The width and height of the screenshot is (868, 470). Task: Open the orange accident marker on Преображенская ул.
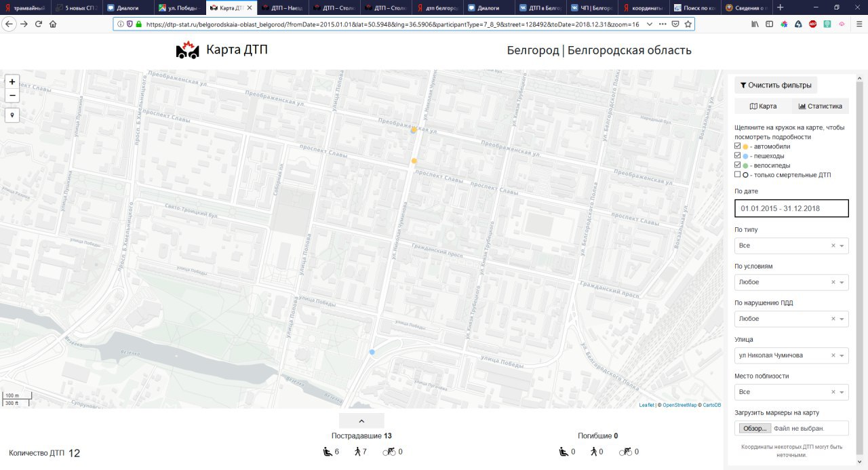(414, 130)
